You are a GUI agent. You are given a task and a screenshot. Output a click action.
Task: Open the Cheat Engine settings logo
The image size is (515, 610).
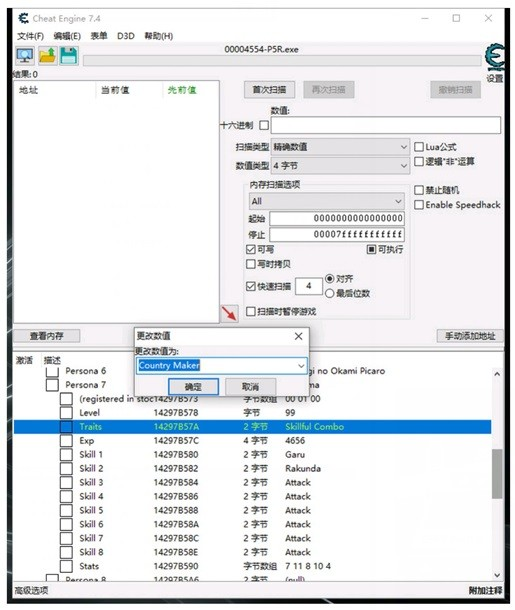tap(495, 58)
